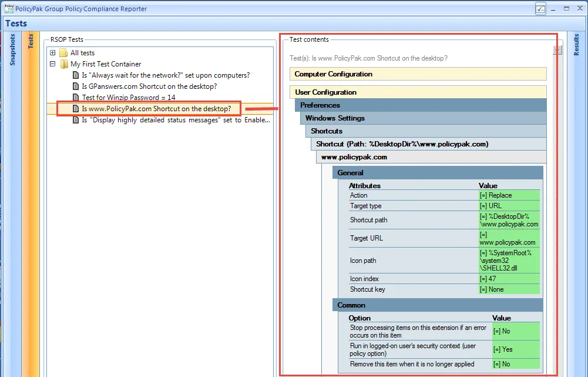Click the All tests folder icon
The height and width of the screenshot is (377, 588).
63,53
